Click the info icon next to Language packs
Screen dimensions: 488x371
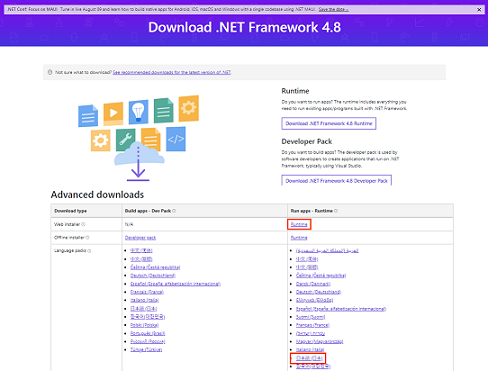[89, 251]
